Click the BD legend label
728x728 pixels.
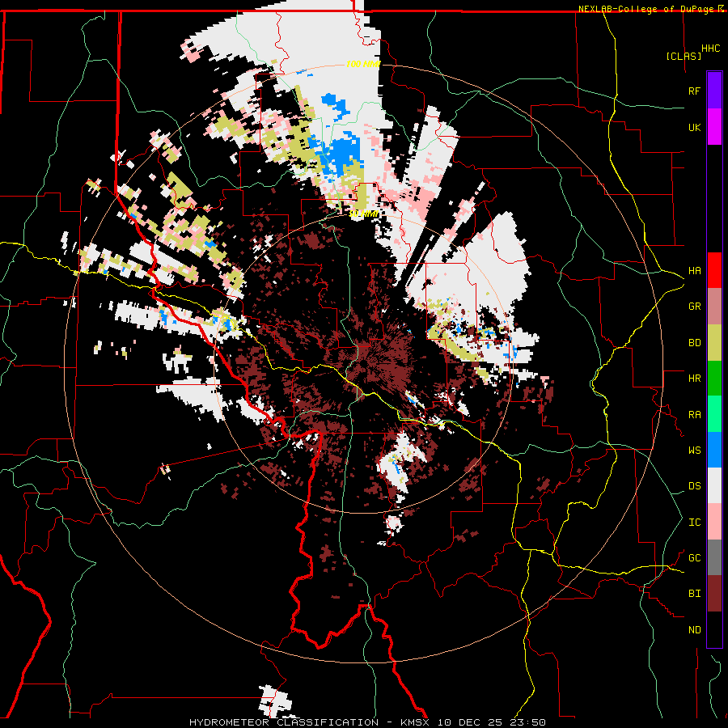(x=694, y=343)
